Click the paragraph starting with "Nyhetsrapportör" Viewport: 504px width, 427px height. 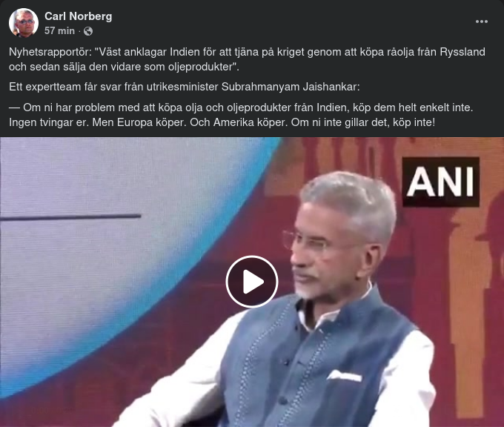click(x=247, y=59)
